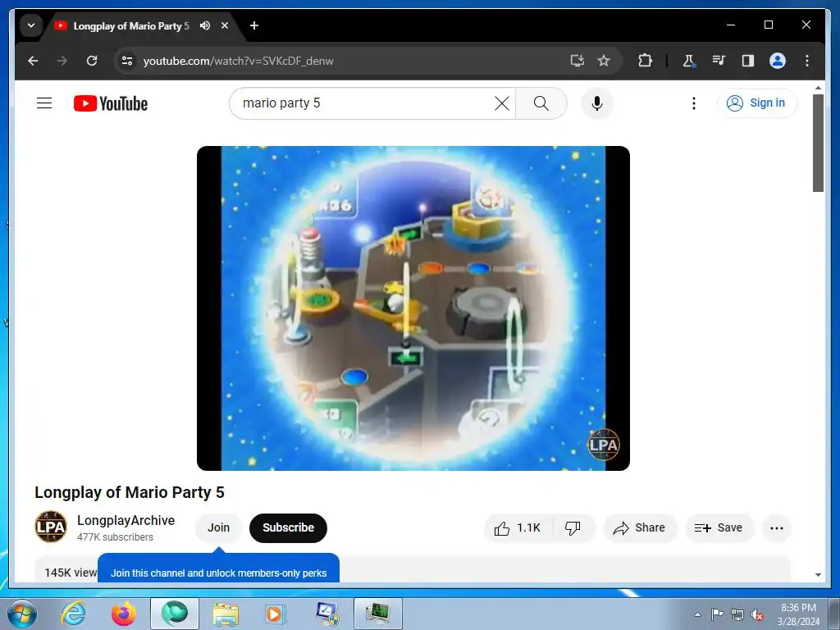The image size is (840, 630).
Task: Click the Sign in button
Action: click(757, 103)
